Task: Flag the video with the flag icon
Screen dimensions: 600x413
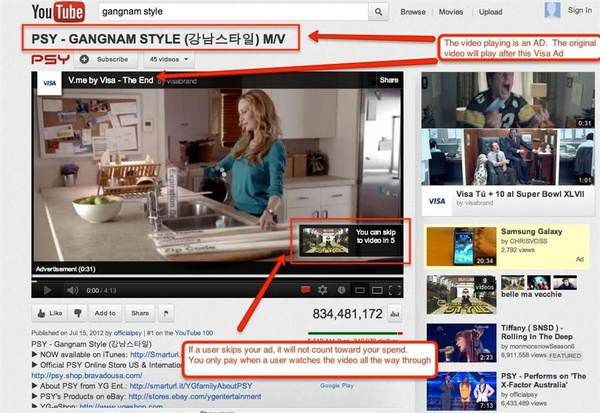Action: (x=166, y=313)
